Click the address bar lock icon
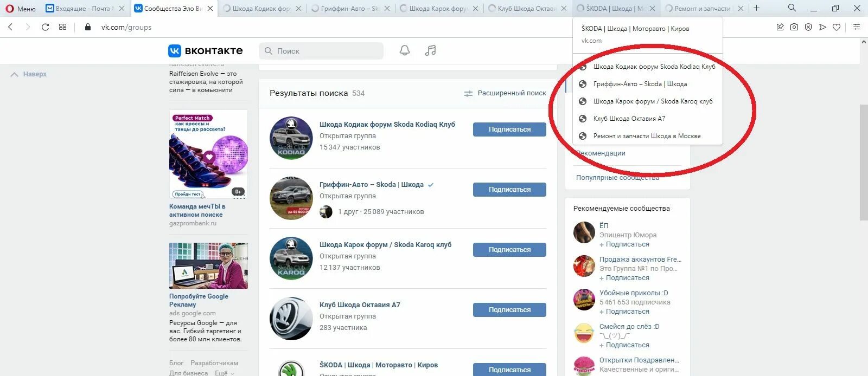Screen dimensions: 868x376 (x=88, y=27)
